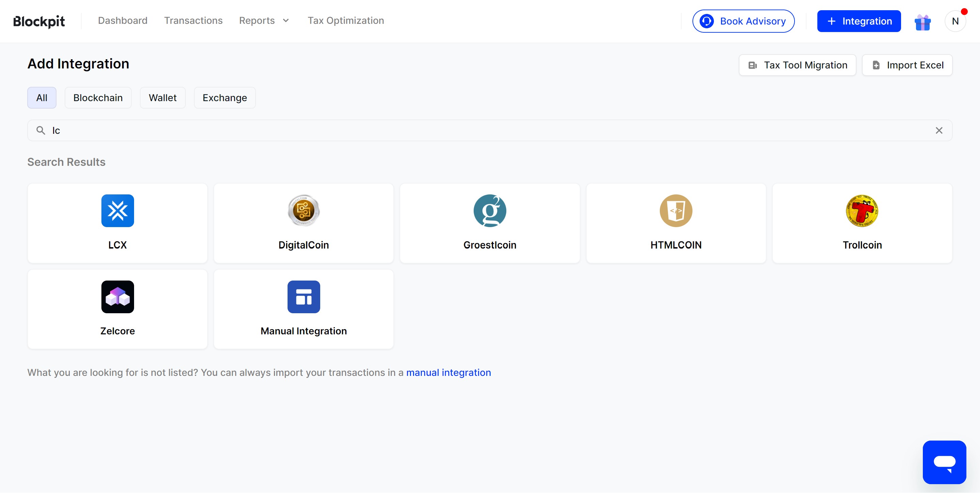Image resolution: width=980 pixels, height=493 pixels.
Task: Select the HTMLCOIN logo
Action: coord(676,210)
